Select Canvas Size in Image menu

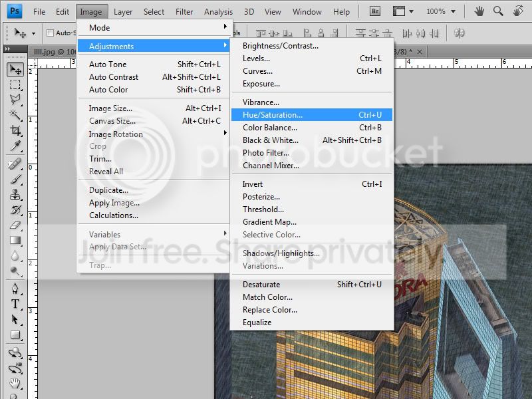(154, 121)
